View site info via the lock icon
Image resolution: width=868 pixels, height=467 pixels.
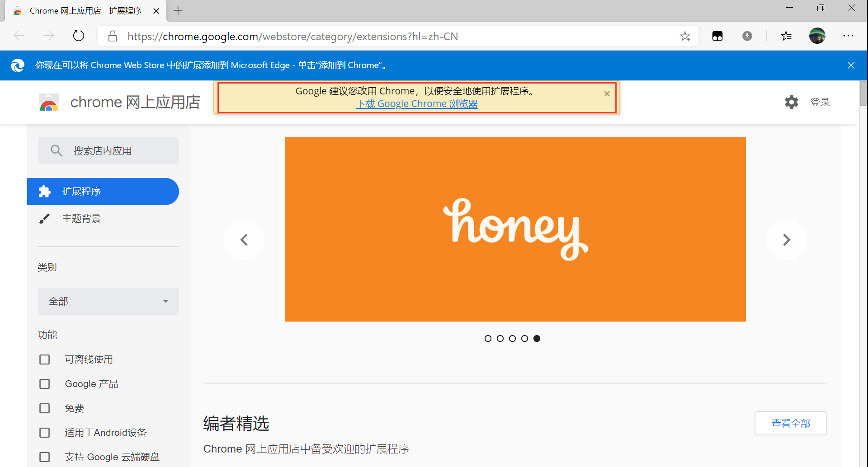tap(113, 36)
